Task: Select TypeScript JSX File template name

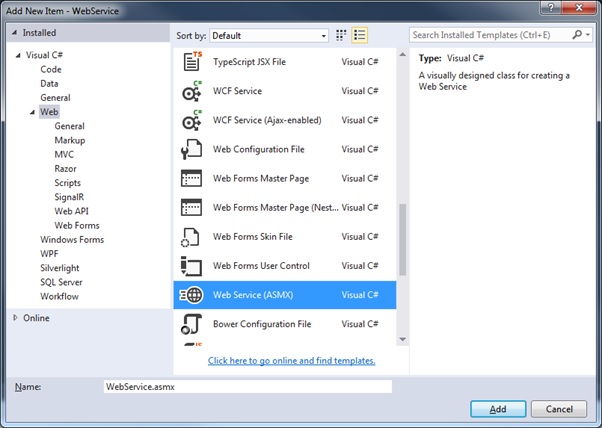Action: tap(249, 62)
